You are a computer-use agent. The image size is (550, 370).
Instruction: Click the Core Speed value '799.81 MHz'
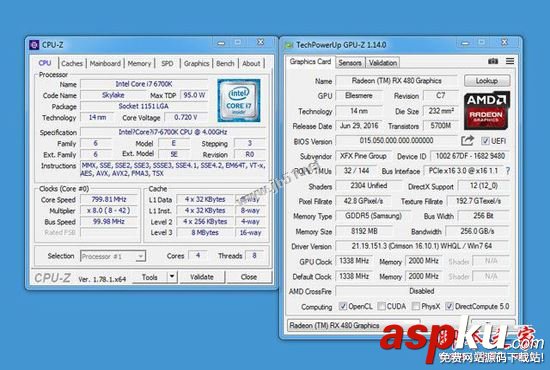pyautogui.click(x=109, y=200)
